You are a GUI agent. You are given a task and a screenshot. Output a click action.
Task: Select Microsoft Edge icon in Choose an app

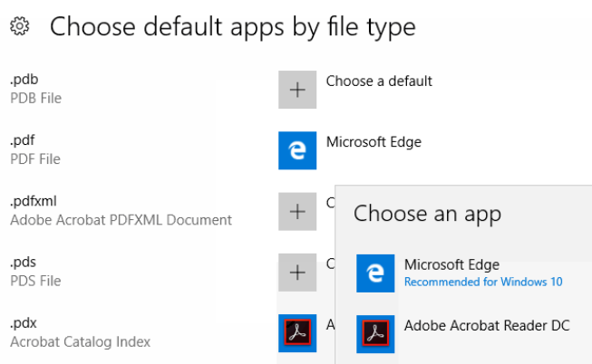[x=375, y=273]
